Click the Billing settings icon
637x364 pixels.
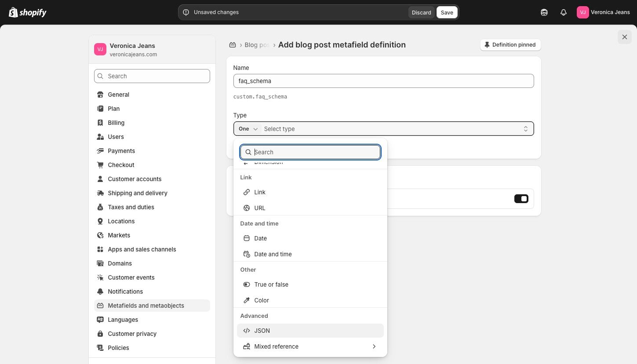[x=100, y=123]
